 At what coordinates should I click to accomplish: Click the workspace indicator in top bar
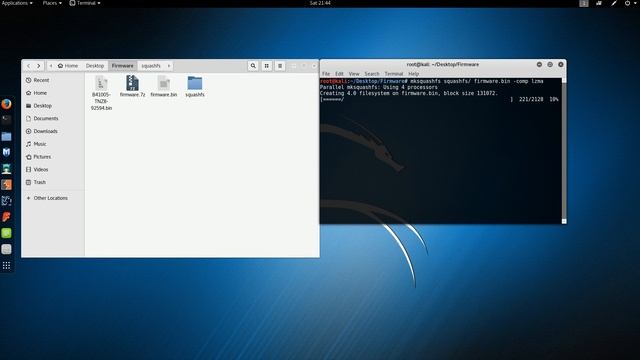[x=584, y=3]
